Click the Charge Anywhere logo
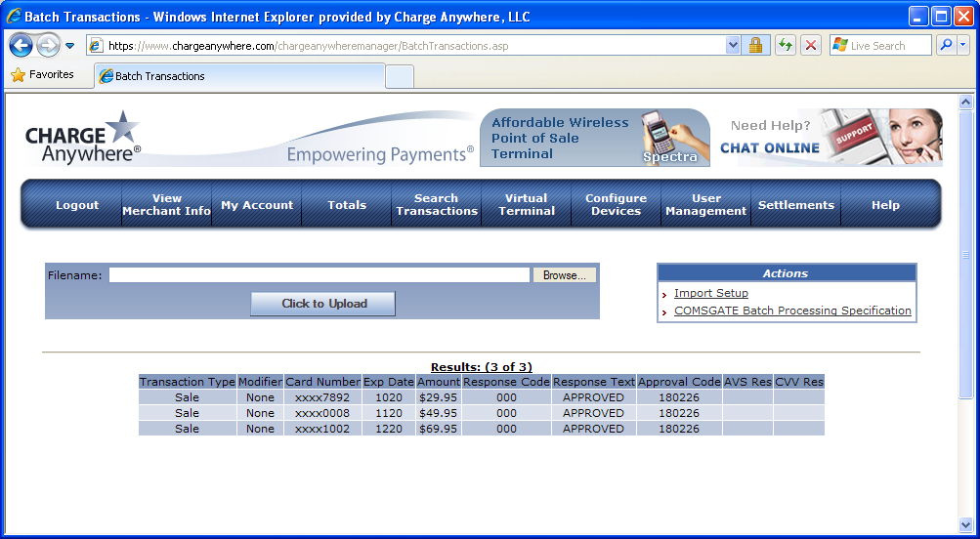 [83, 137]
